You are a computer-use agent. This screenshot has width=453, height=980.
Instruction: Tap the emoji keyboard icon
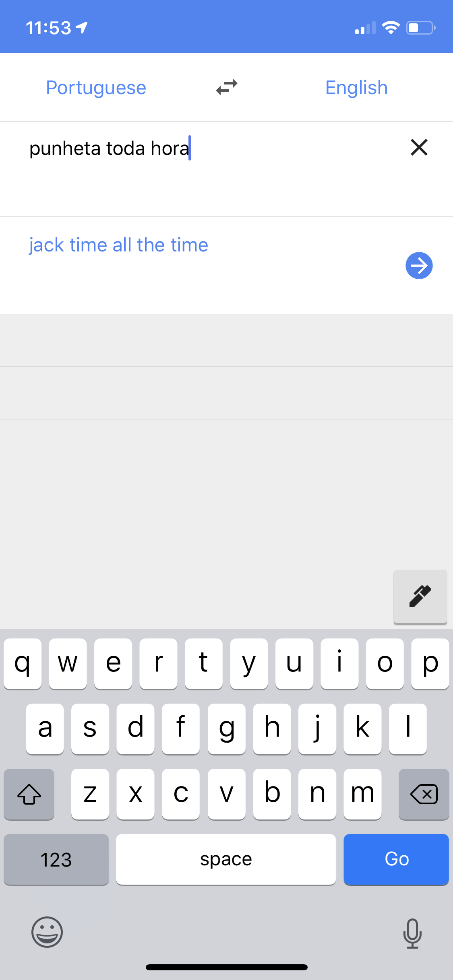point(47,932)
